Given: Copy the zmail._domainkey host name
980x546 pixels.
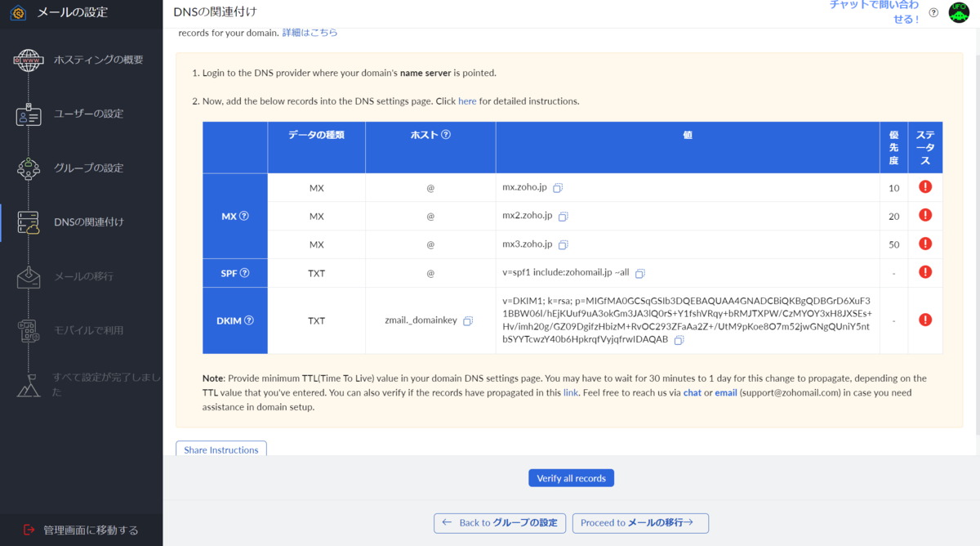Looking at the screenshot, I should pyautogui.click(x=468, y=321).
